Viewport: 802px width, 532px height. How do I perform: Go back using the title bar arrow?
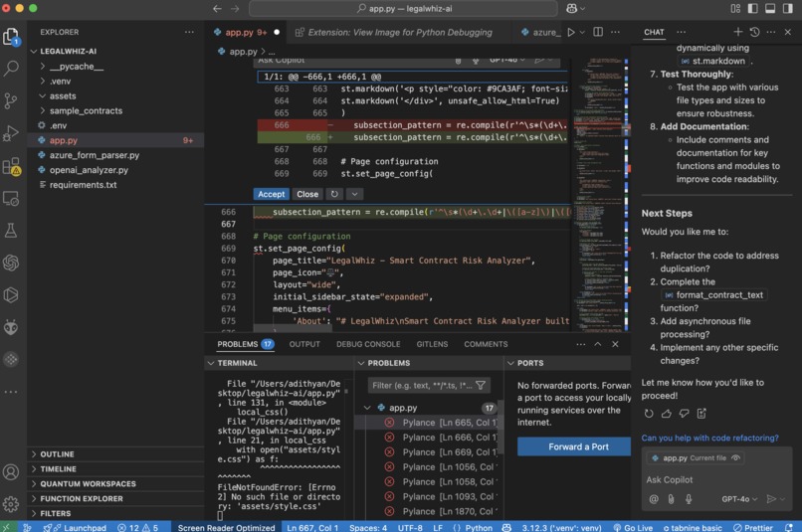pos(217,8)
